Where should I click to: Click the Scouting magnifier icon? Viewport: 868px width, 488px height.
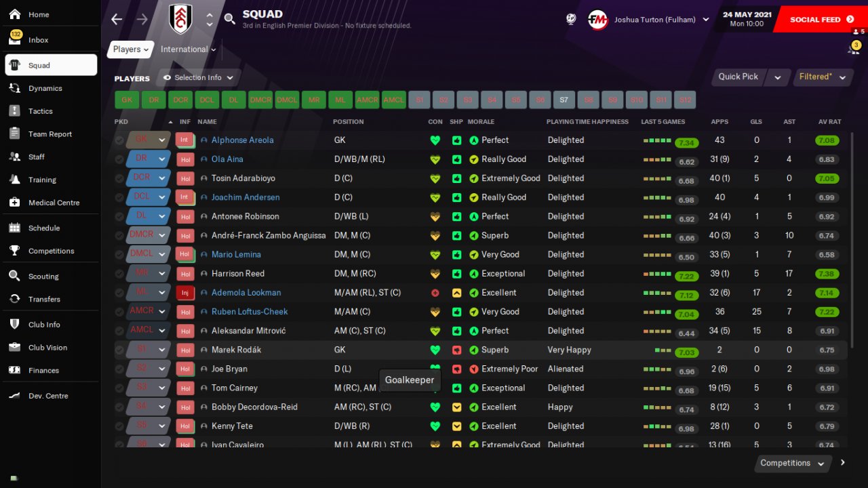tap(15, 276)
